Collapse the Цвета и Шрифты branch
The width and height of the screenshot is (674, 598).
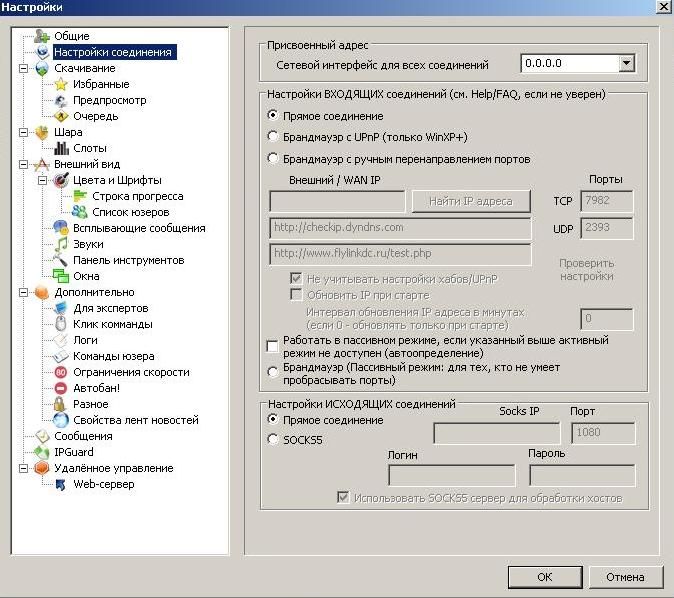pos(43,180)
